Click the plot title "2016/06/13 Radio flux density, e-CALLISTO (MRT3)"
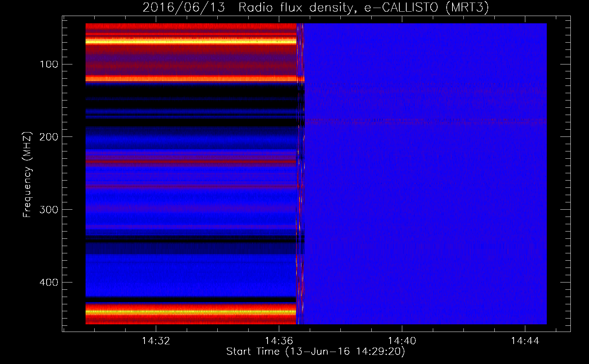 (x=316, y=7)
